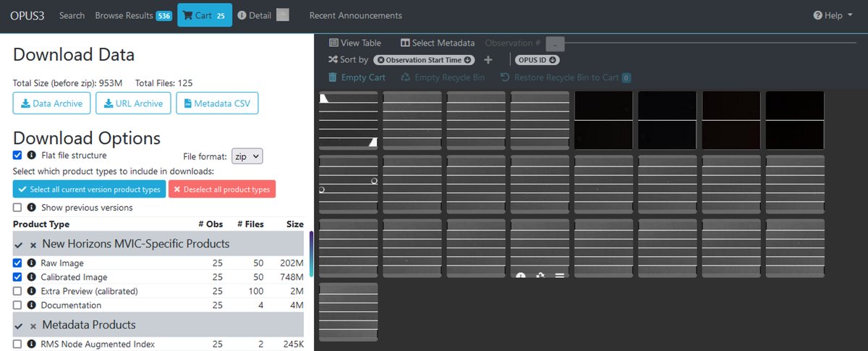This screenshot has height=351, width=868.
Task: Enable Show previous versions checkbox
Action: coord(17,208)
